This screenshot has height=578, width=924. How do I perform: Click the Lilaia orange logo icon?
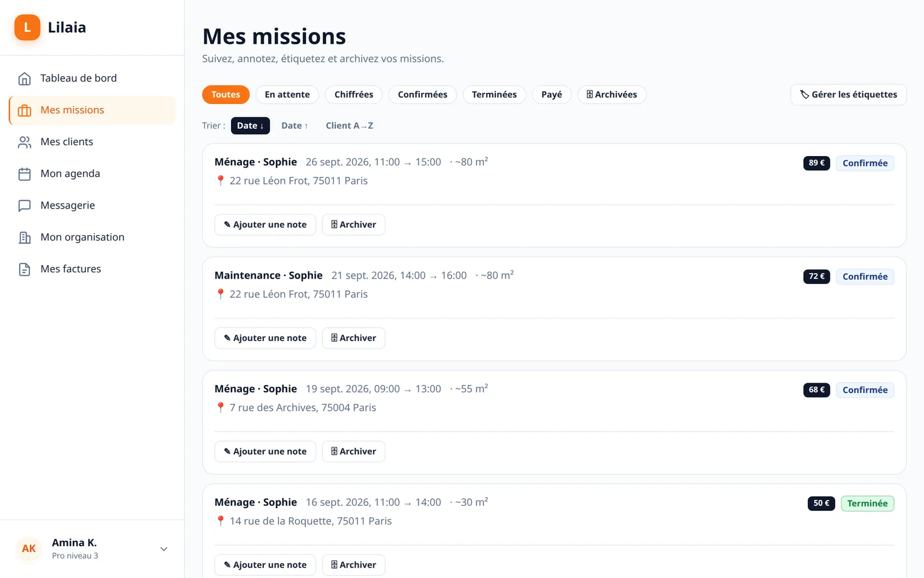click(x=27, y=27)
